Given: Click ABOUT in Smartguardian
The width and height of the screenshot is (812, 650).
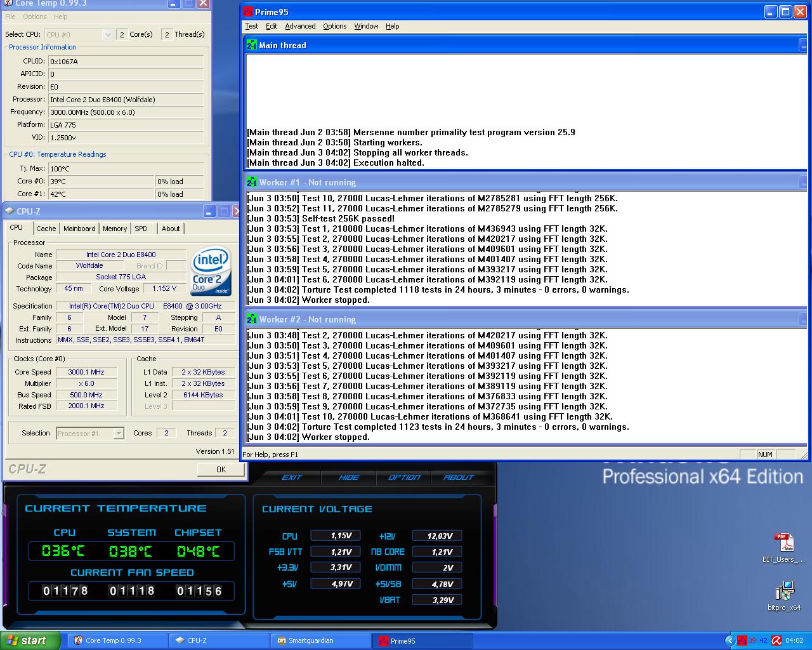Looking at the screenshot, I should pyautogui.click(x=459, y=477).
